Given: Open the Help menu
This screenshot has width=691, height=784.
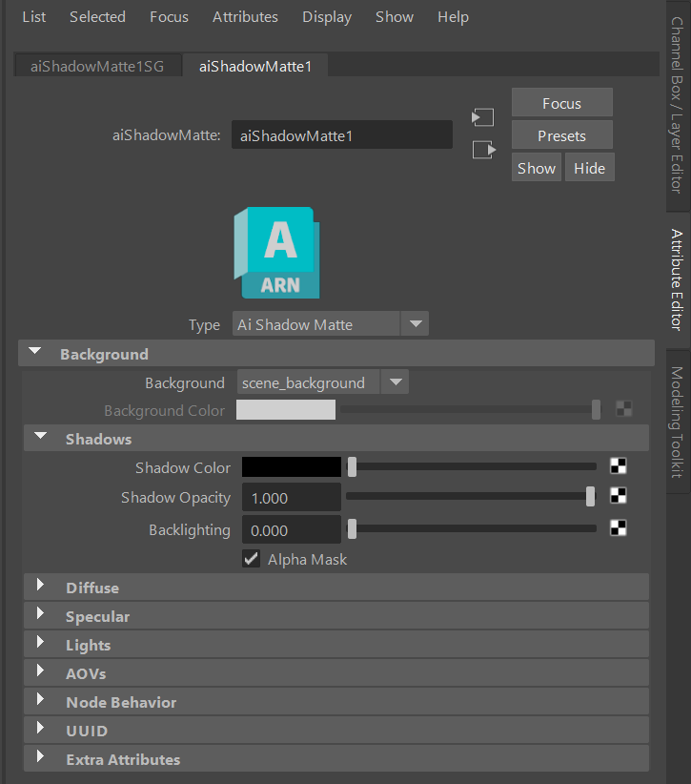Looking at the screenshot, I should pos(453,17).
